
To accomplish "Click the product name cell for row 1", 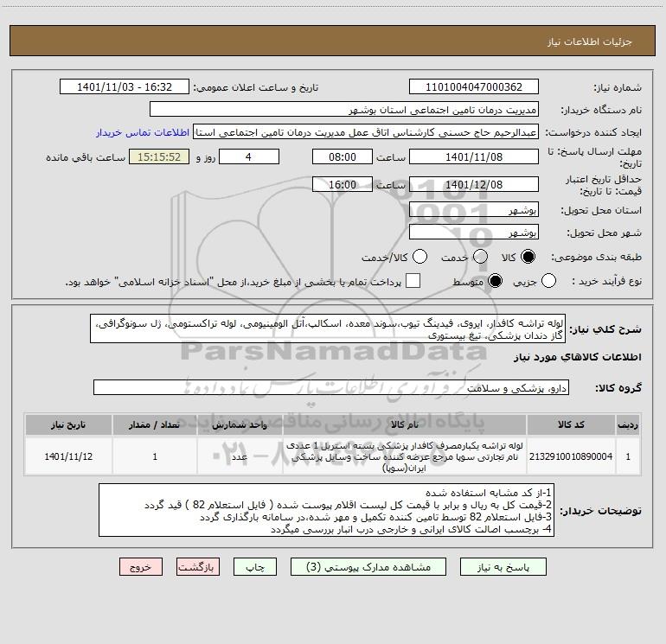I will pos(405,456).
